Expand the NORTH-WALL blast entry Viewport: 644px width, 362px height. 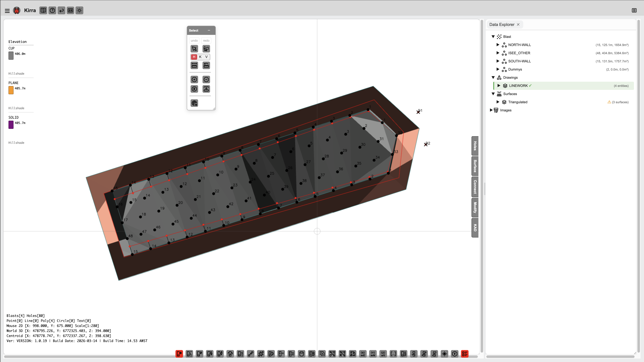point(498,45)
